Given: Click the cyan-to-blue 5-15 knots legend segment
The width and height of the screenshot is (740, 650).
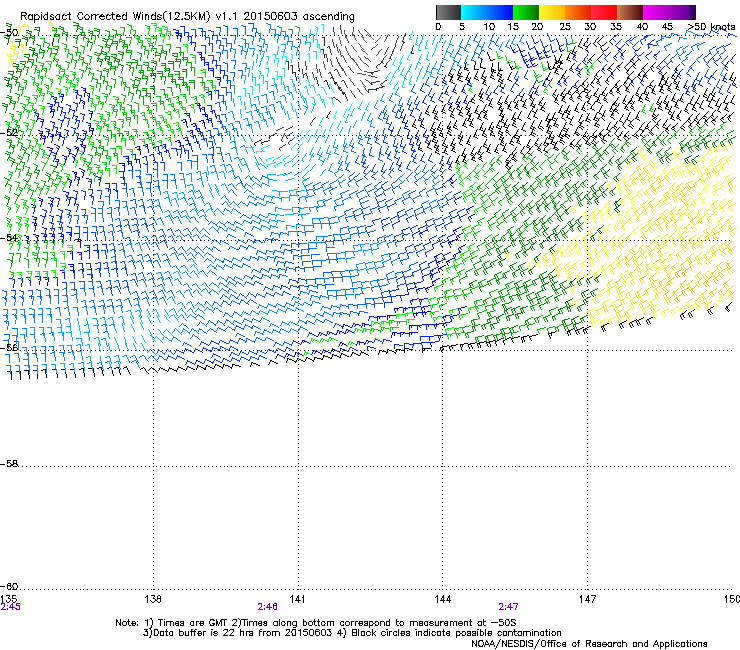Looking at the screenshot, I should pos(487,12).
